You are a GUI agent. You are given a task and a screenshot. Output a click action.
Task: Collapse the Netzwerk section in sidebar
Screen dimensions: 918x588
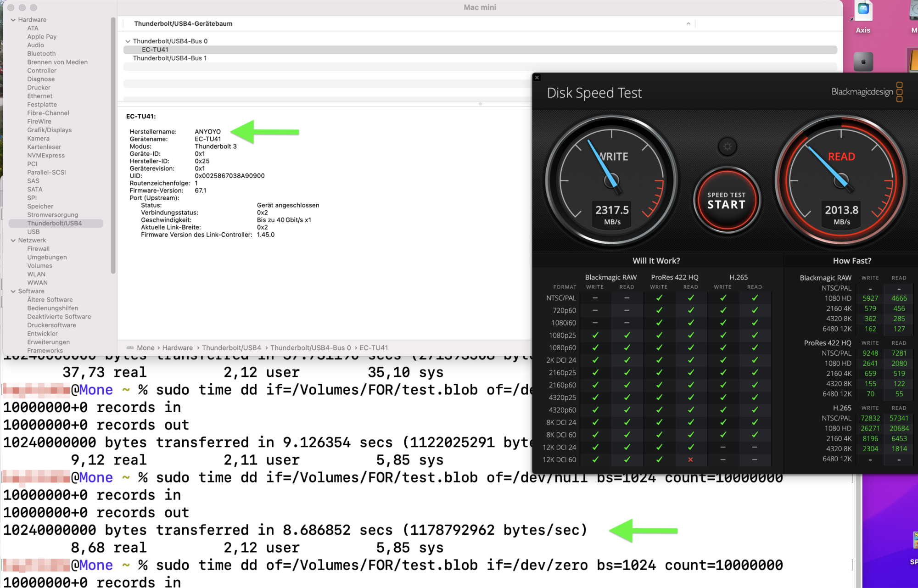point(13,241)
